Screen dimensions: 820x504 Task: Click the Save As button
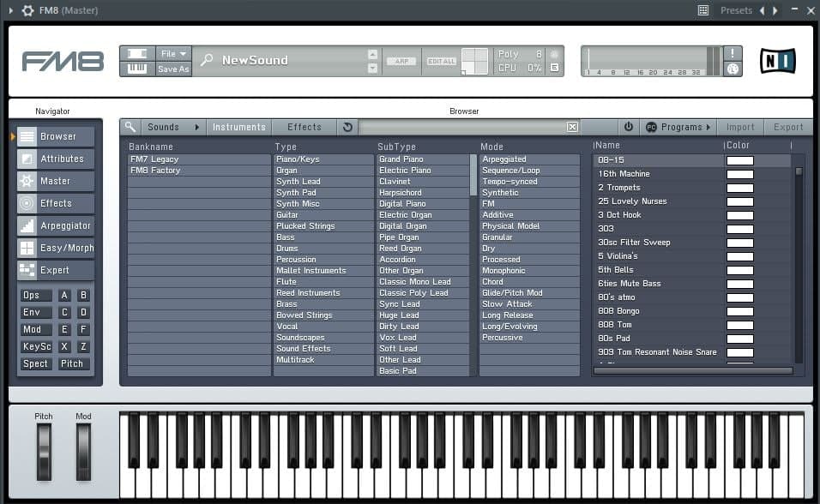[x=173, y=69]
